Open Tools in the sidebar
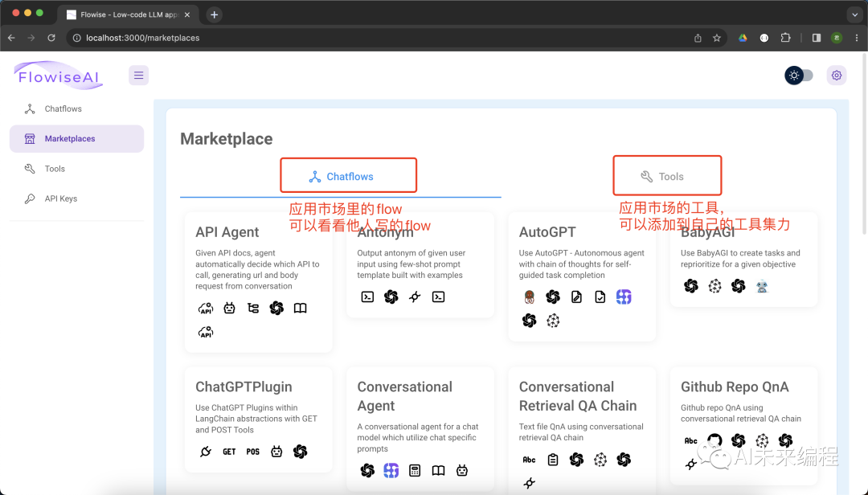 pos(76,168)
